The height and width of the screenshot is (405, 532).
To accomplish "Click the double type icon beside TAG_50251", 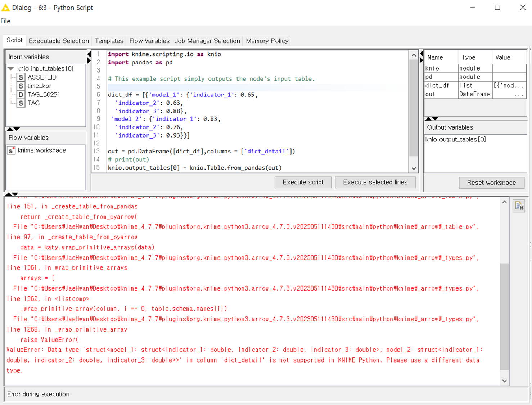I will 21,95.
